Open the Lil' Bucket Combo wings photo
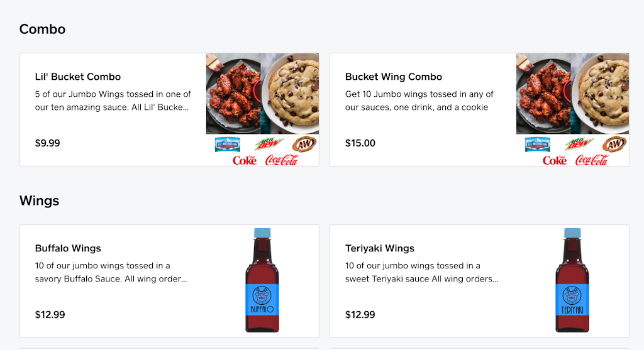Image resolution: width=644 pixels, height=350 pixels. coord(233,94)
